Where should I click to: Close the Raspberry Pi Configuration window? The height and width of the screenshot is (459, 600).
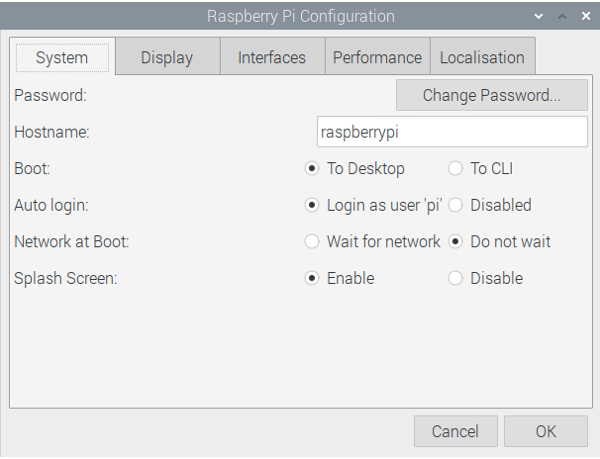pyautogui.click(x=586, y=16)
